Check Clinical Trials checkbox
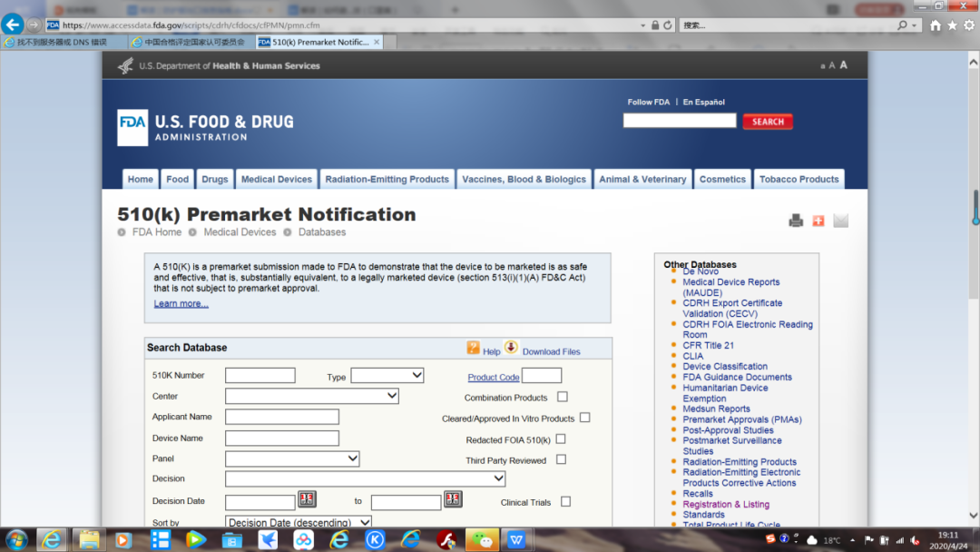 (565, 501)
